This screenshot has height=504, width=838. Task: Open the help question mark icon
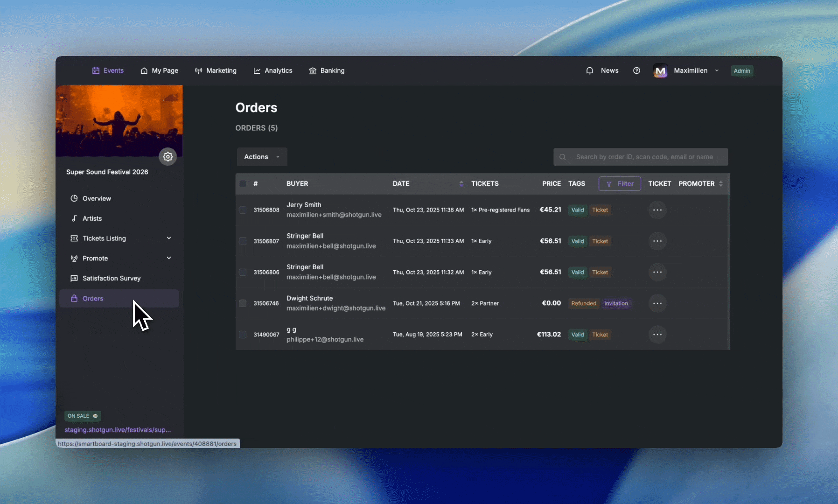[636, 70]
